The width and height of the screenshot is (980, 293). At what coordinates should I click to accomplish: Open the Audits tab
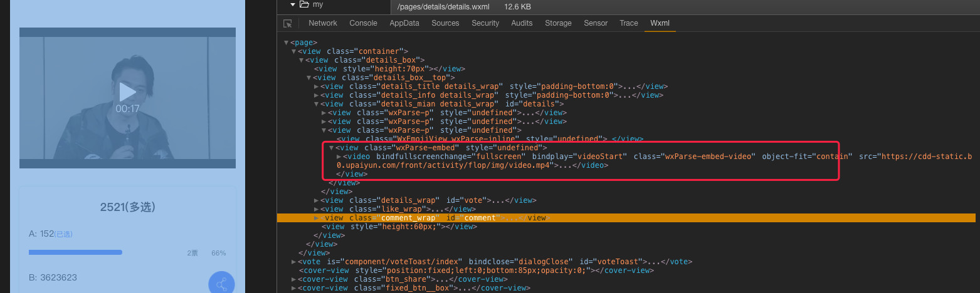pyautogui.click(x=522, y=23)
